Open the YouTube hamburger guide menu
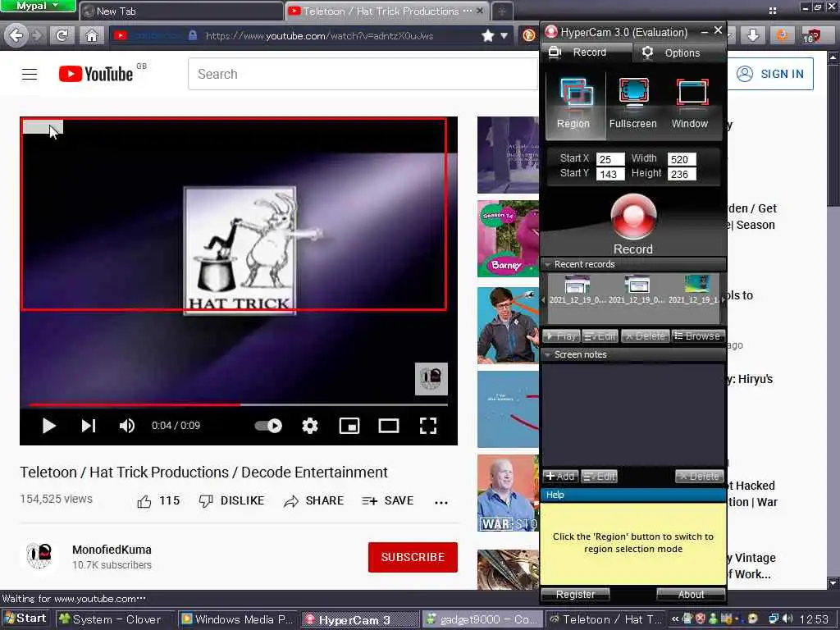 click(x=30, y=74)
